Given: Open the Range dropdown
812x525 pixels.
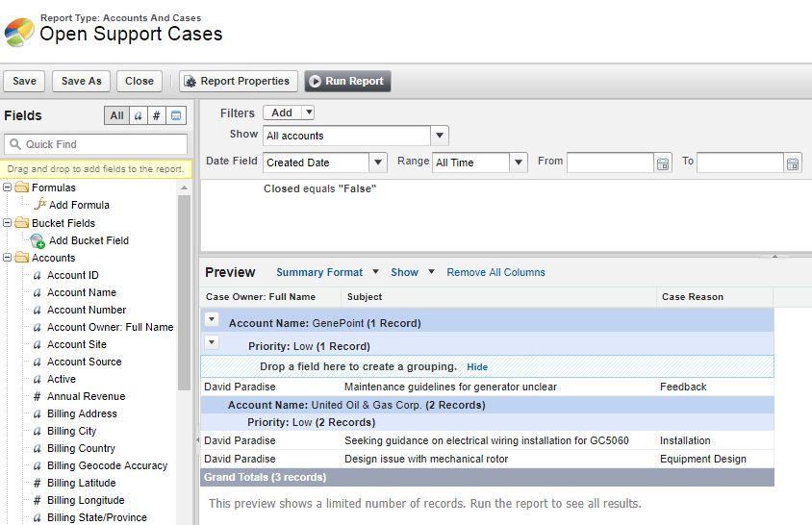Looking at the screenshot, I should pyautogui.click(x=519, y=162).
